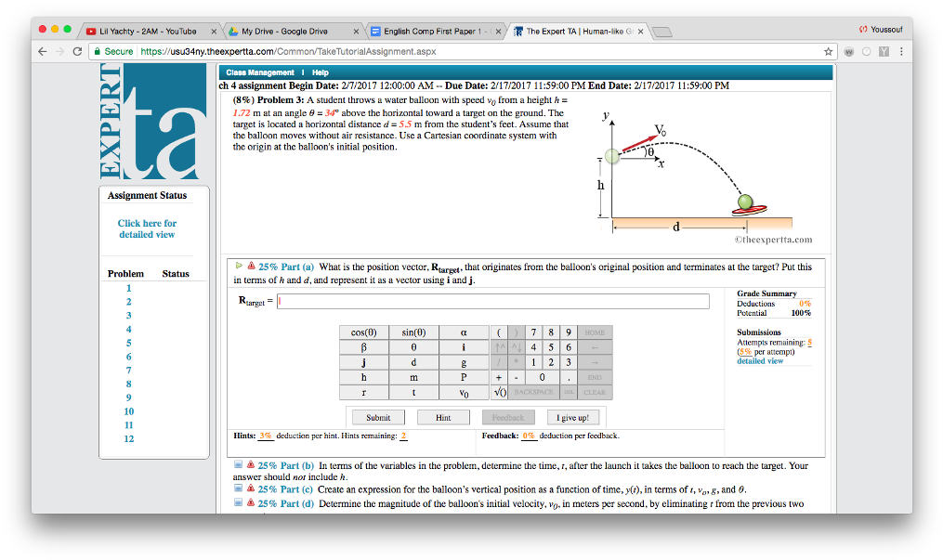
Task: Click the CLEAR key on keypad
Action: tap(595, 392)
